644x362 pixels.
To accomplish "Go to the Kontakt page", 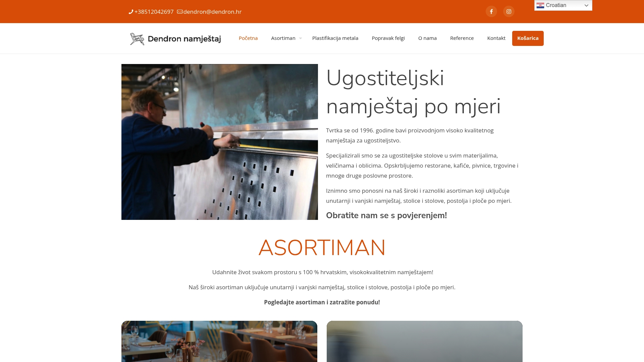I will (496, 38).
